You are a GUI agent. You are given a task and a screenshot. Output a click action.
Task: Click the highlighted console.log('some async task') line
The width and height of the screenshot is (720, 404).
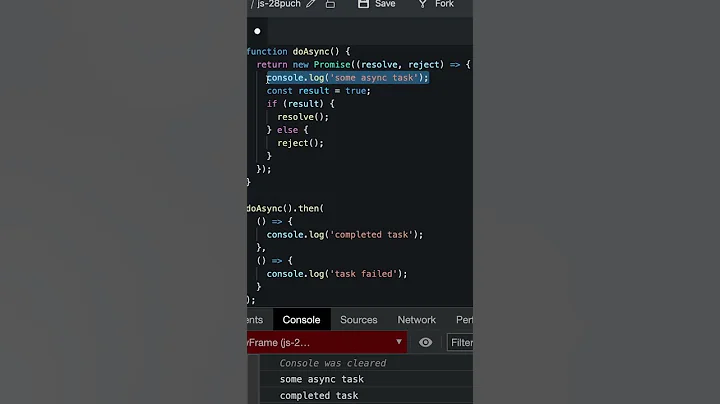tap(348, 78)
